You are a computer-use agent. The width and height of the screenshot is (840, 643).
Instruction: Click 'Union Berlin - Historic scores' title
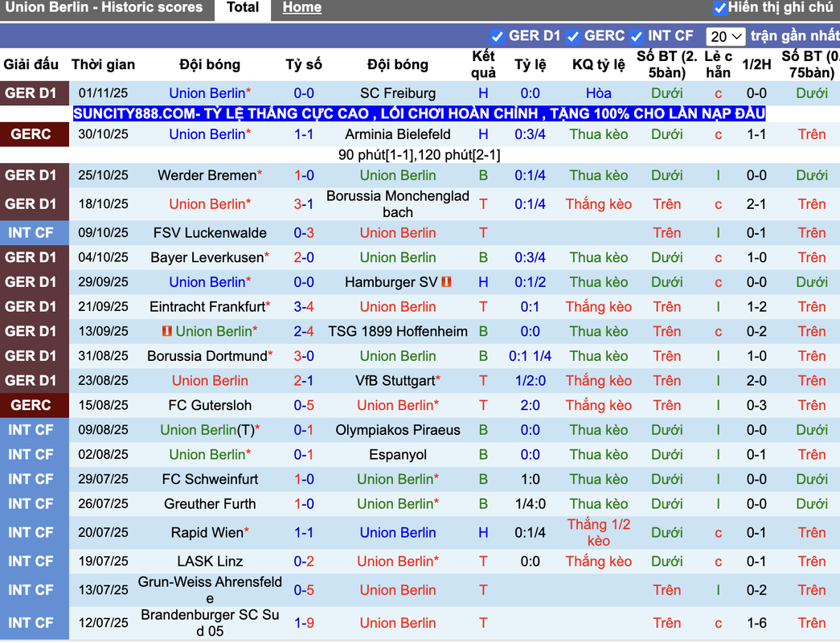click(x=104, y=7)
